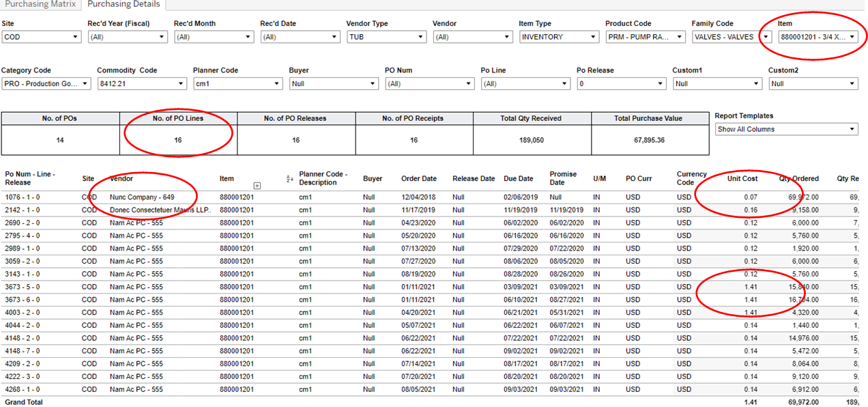868x407 pixels.
Task: Open the Custom1 filter dropdown
Action: click(x=717, y=83)
